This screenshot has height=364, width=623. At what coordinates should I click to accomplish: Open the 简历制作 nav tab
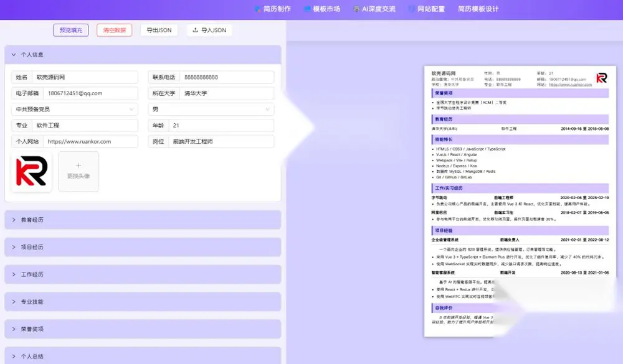coord(273,9)
